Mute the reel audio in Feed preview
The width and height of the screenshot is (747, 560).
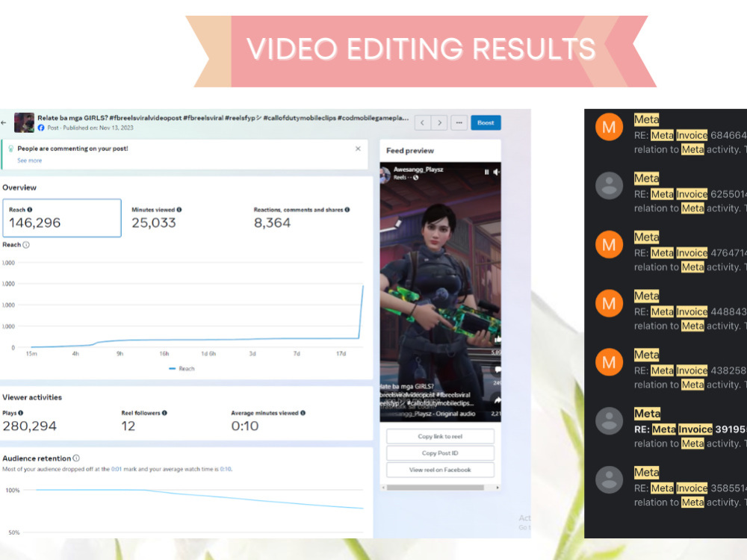[x=497, y=172]
